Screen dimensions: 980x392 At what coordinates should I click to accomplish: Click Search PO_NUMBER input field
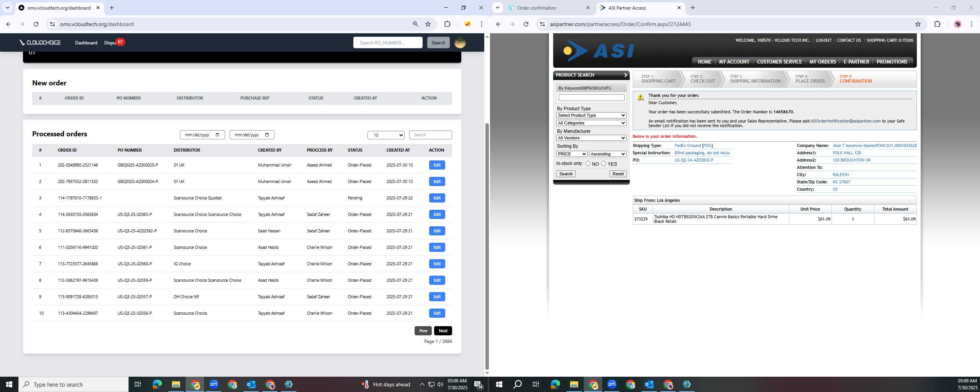pos(388,42)
